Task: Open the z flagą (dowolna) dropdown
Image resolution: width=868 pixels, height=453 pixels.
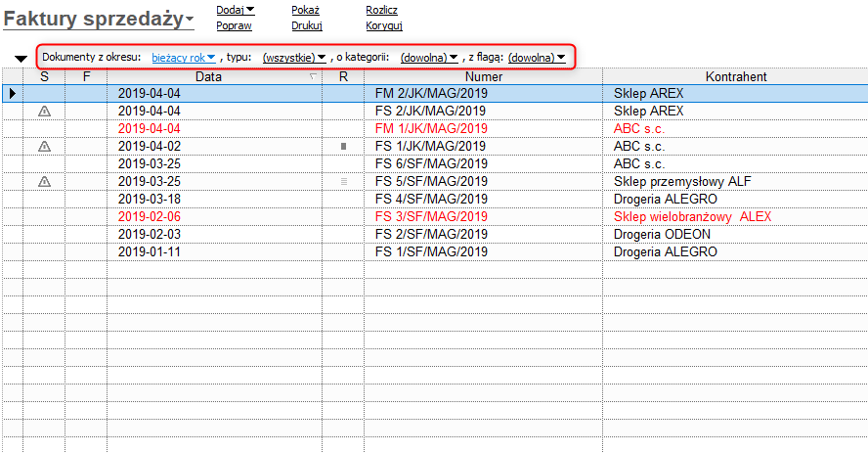Action: click(x=537, y=58)
